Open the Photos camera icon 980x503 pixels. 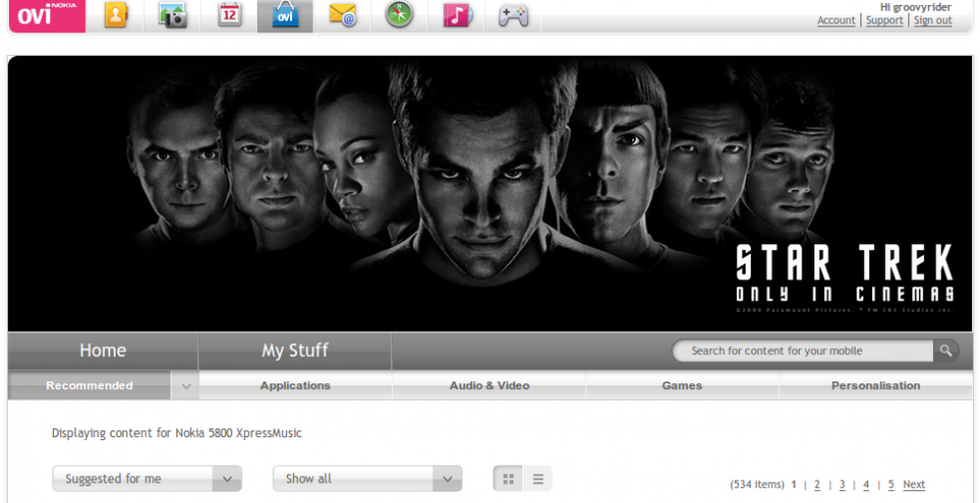click(x=171, y=17)
